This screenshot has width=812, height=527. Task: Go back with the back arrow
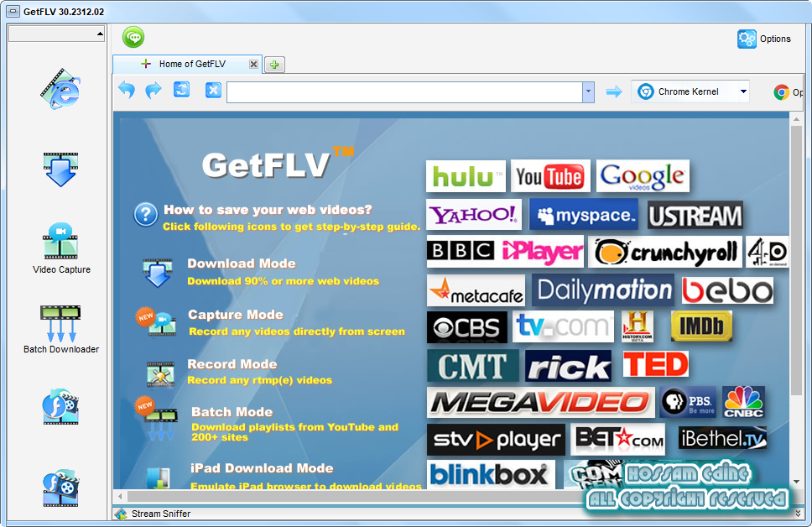tap(127, 90)
